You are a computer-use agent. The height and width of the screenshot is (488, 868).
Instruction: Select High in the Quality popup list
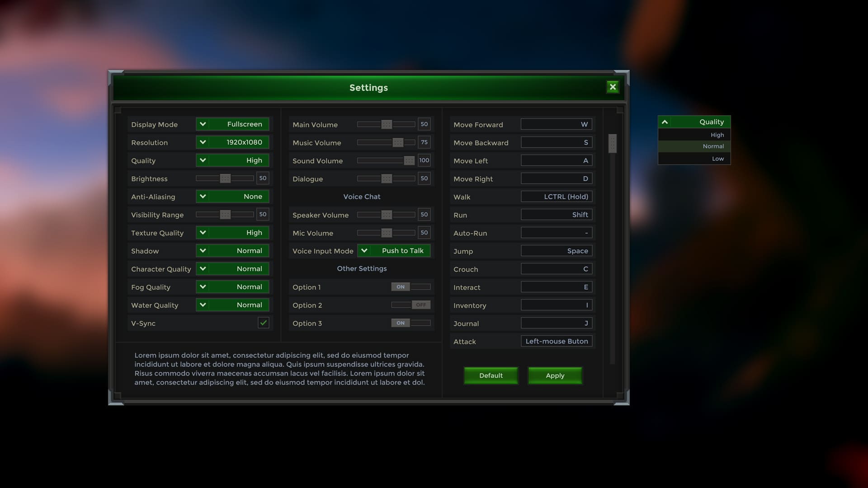[694, 135]
